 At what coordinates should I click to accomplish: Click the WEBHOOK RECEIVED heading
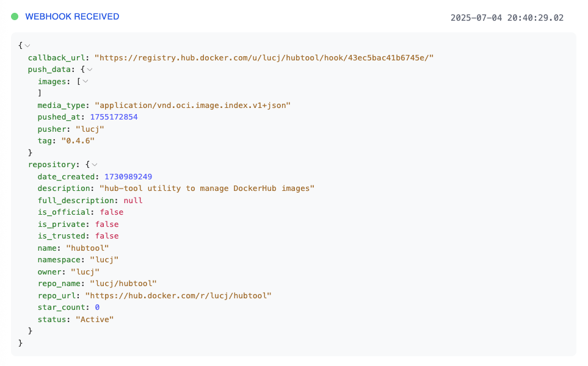(x=72, y=16)
